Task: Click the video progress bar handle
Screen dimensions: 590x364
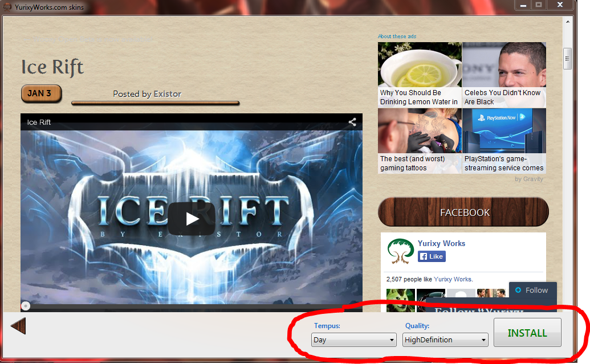Action: tap(26, 306)
